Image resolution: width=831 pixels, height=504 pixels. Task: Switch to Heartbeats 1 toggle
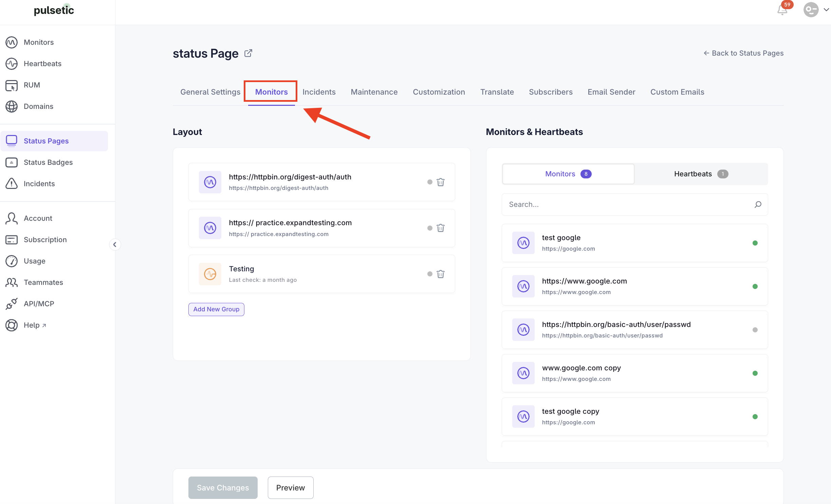point(701,174)
